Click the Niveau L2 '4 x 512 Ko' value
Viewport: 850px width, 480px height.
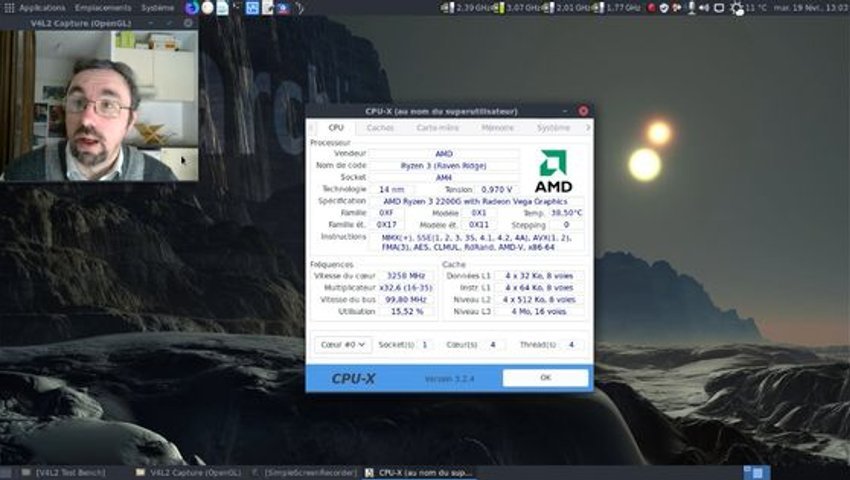tap(539, 300)
